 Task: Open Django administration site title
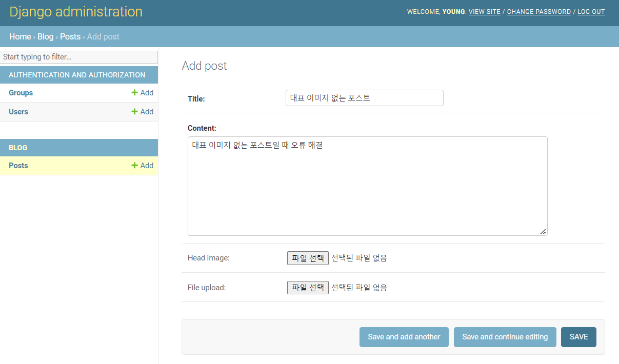[76, 12]
